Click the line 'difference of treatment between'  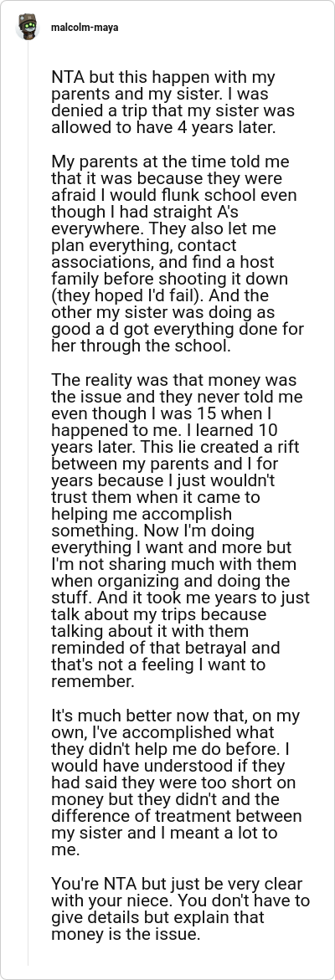tap(176, 816)
